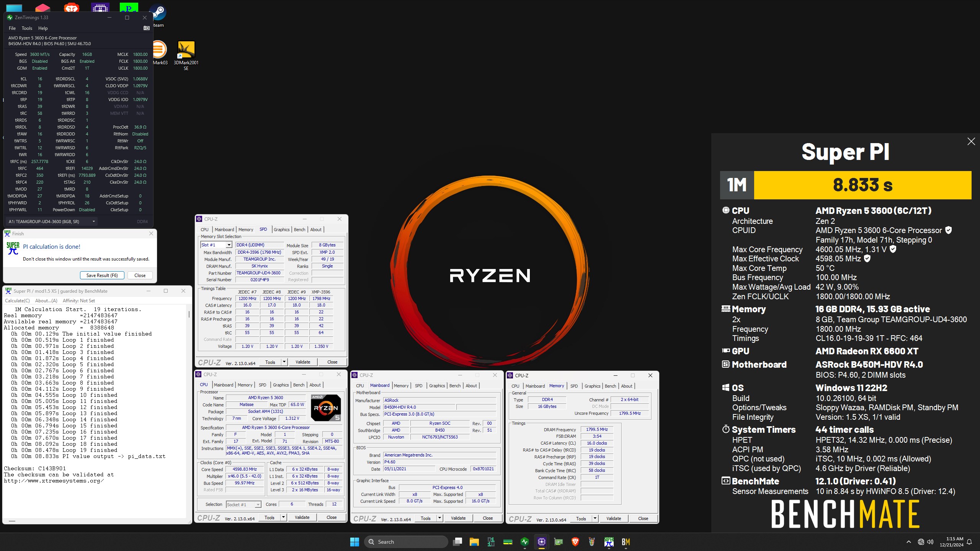Close the BenchMate Super PI result panel
The height and width of the screenshot is (551, 980).
pyautogui.click(x=971, y=142)
